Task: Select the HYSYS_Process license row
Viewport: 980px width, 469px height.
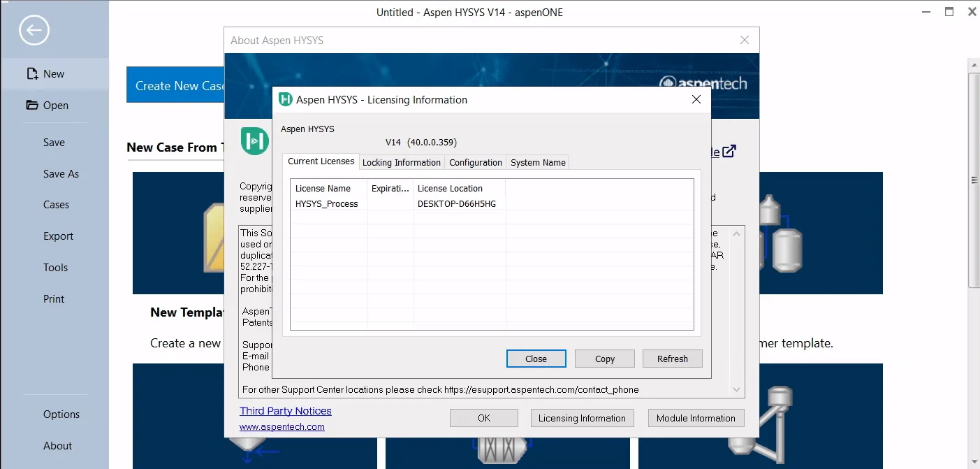Action: pyautogui.click(x=492, y=203)
